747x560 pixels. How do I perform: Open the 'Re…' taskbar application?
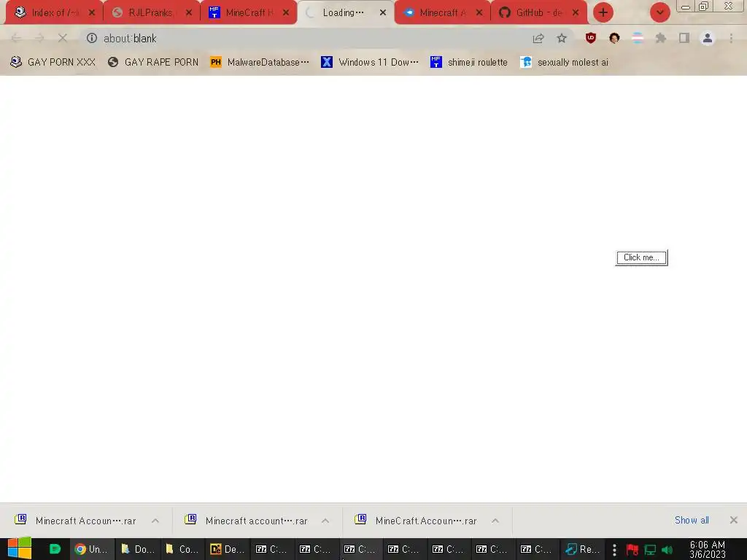point(583,549)
